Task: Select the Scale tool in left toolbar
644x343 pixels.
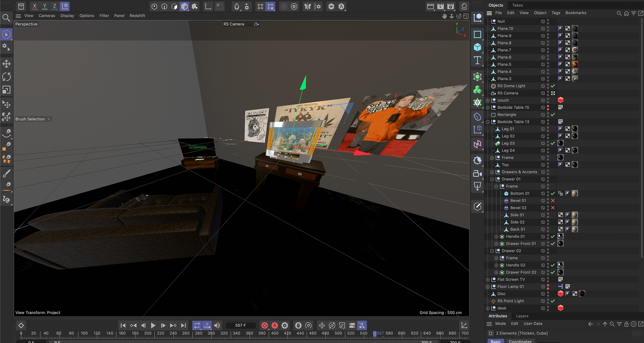Action: (x=6, y=90)
